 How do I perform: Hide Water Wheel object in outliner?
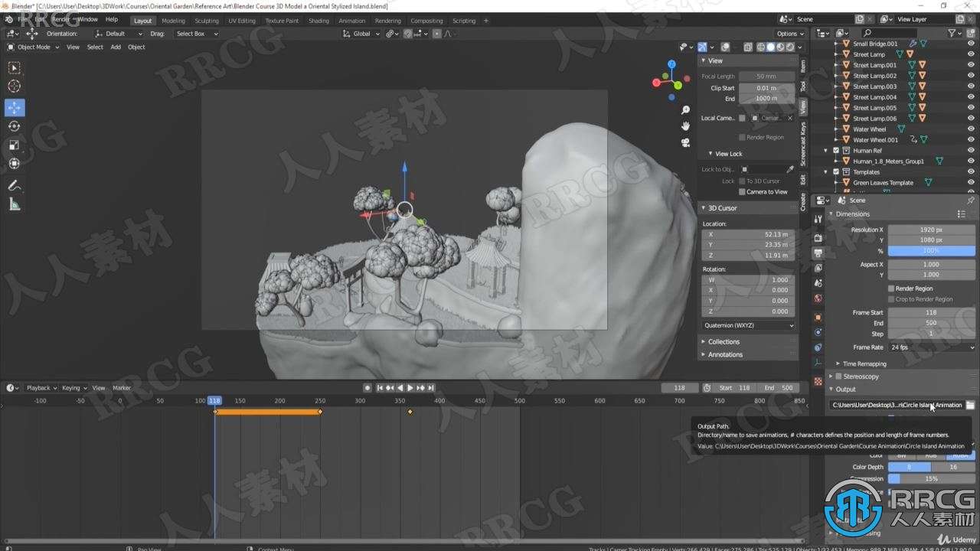[x=971, y=129]
